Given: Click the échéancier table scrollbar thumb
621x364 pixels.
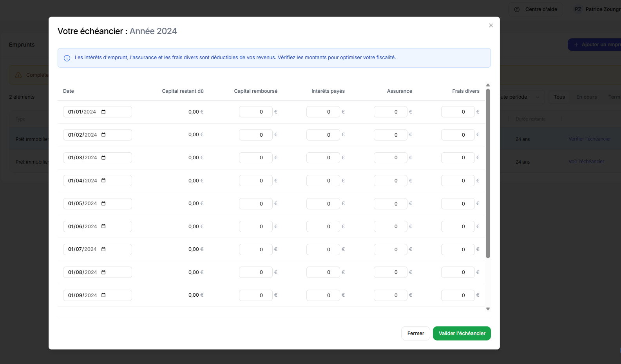Looking at the screenshot, I should pyautogui.click(x=488, y=173).
